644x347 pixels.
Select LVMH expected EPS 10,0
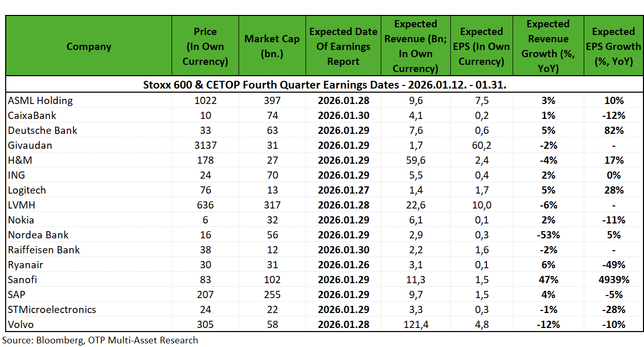(481, 205)
